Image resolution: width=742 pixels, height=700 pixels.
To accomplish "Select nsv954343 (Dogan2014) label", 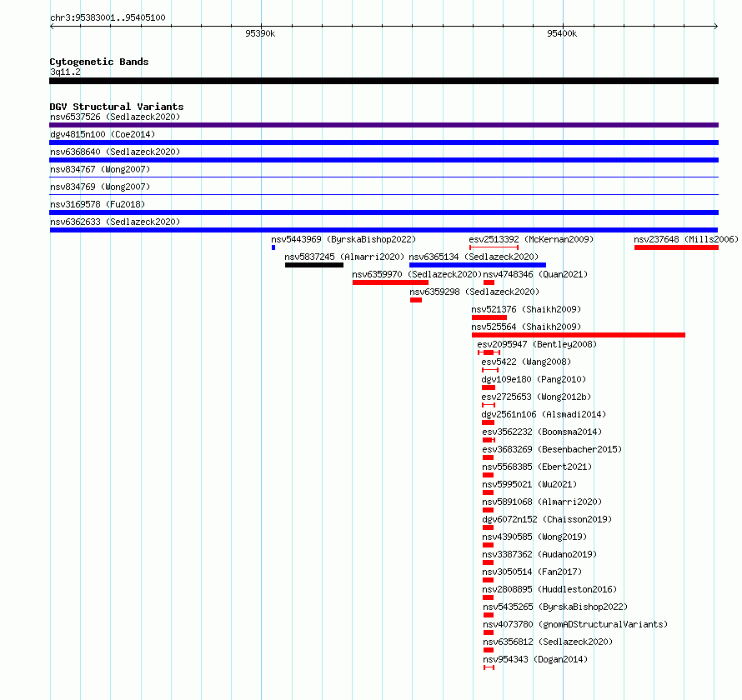I will coord(535,659).
